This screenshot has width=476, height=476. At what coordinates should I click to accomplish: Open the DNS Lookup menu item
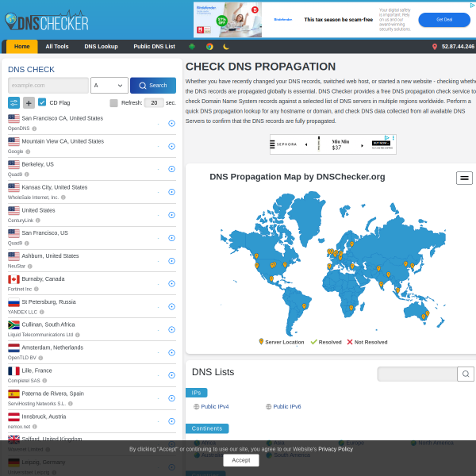click(101, 47)
